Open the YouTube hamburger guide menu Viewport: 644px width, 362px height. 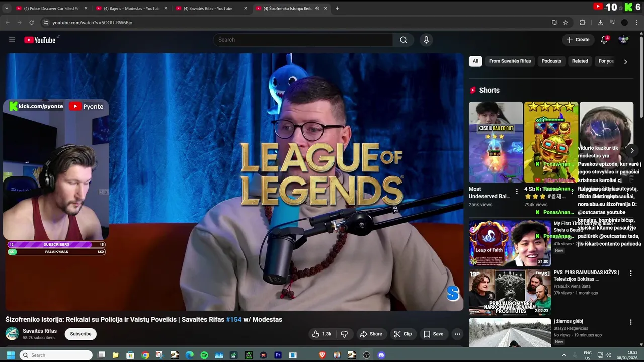pyautogui.click(x=12, y=40)
